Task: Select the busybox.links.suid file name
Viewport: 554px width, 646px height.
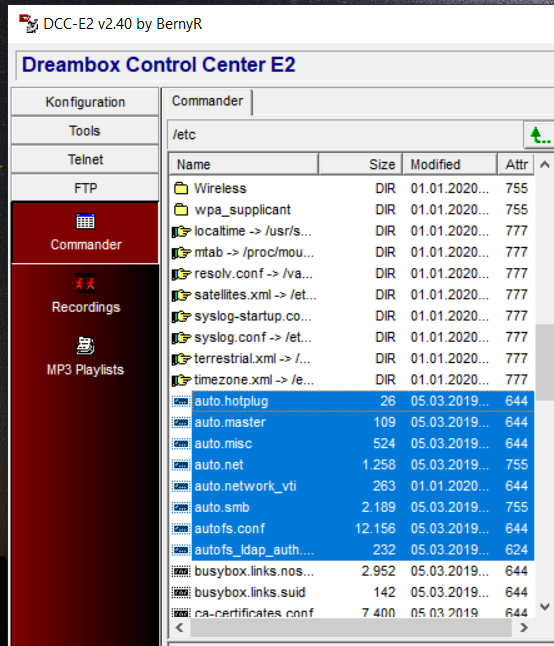Action: (250, 592)
